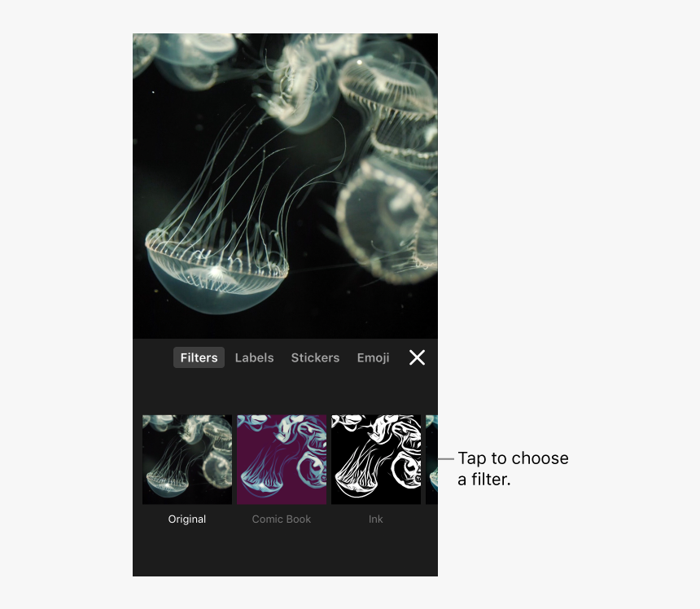This screenshot has height=609, width=700.
Task: Apply the Comic Book filter thumbnail
Action: click(x=282, y=459)
